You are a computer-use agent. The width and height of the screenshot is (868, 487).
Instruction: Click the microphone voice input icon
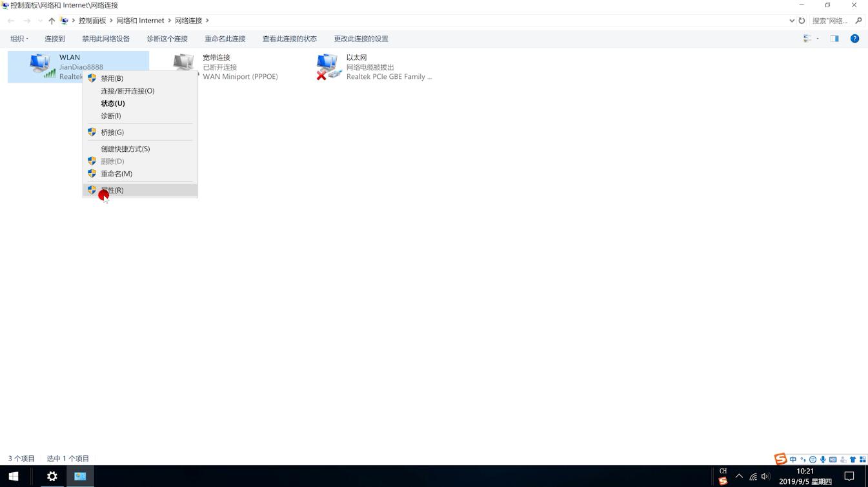click(x=823, y=460)
